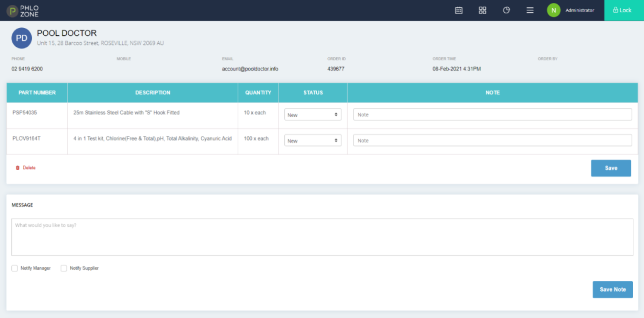Click the Part Number column header

[37, 93]
